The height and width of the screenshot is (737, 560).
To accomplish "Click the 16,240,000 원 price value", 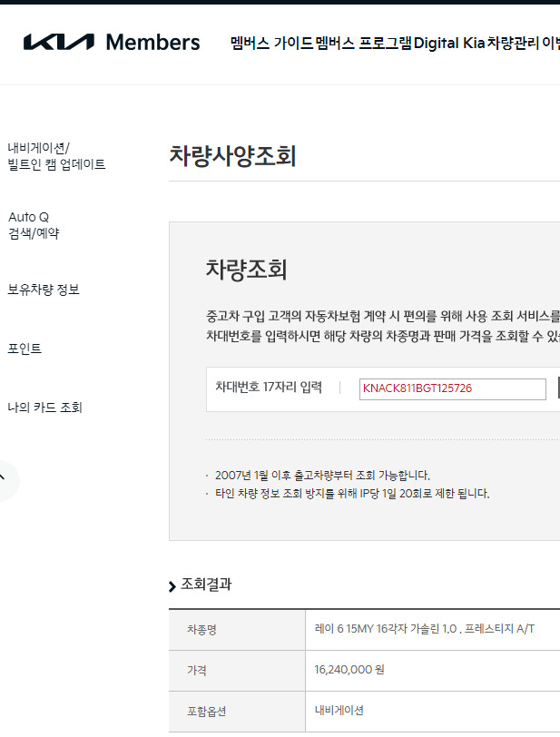I will pos(349,670).
